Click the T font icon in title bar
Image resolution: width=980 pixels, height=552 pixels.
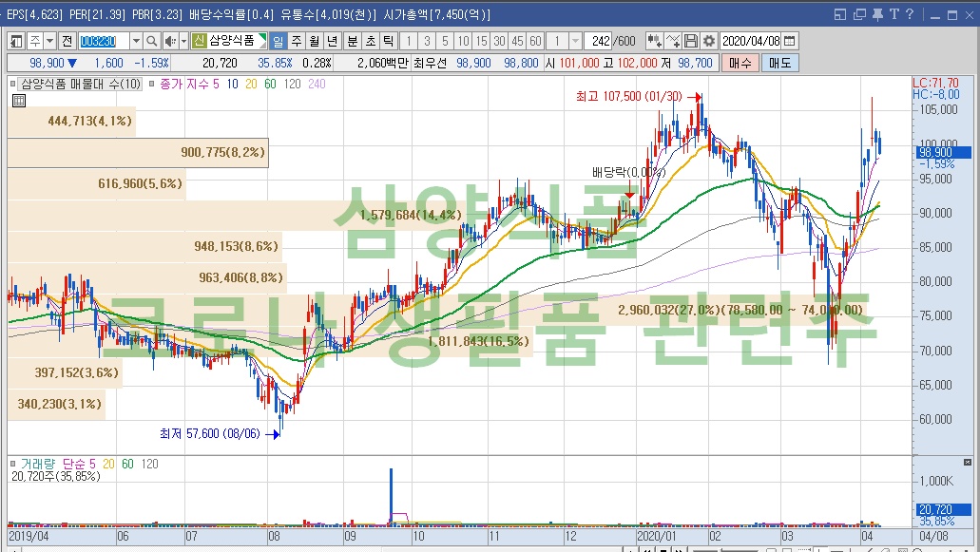pos(894,14)
